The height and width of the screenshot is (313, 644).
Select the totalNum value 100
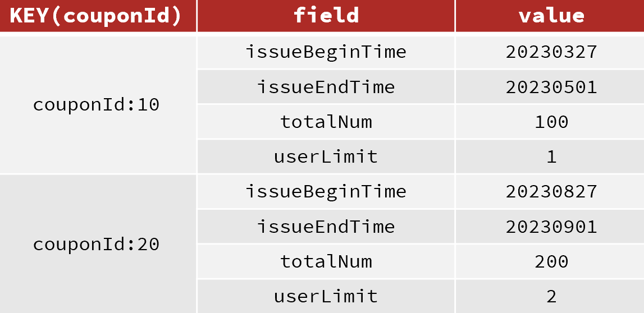tap(551, 122)
